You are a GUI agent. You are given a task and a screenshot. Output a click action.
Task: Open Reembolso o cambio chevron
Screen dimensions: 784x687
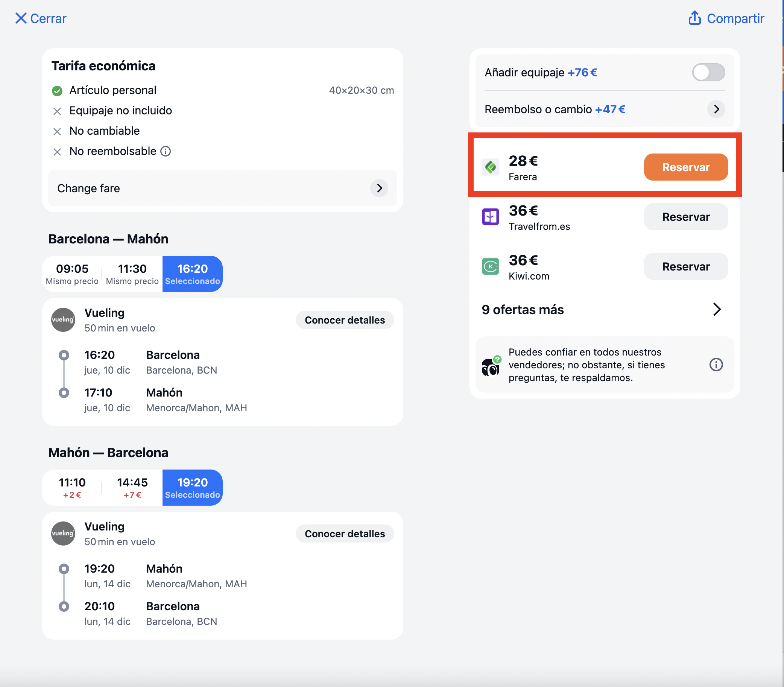(716, 109)
